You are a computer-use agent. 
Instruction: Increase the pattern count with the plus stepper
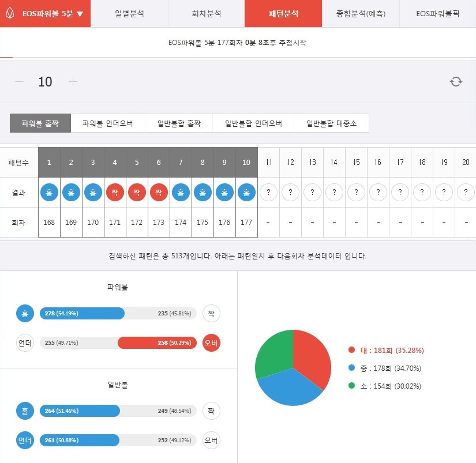pos(73,82)
